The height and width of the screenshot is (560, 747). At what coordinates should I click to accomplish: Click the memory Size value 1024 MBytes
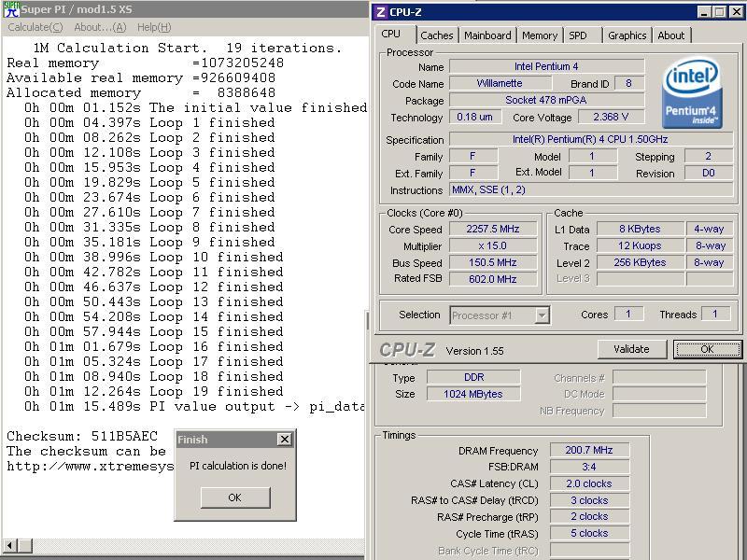tap(474, 394)
